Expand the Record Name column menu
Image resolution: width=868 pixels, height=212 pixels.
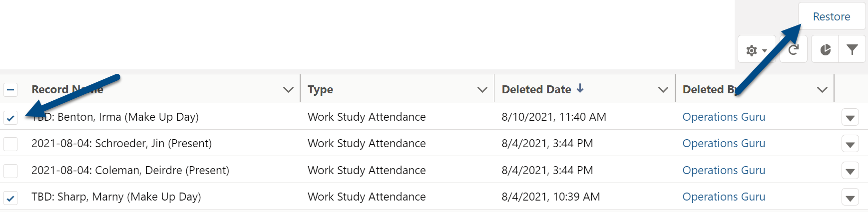click(288, 90)
